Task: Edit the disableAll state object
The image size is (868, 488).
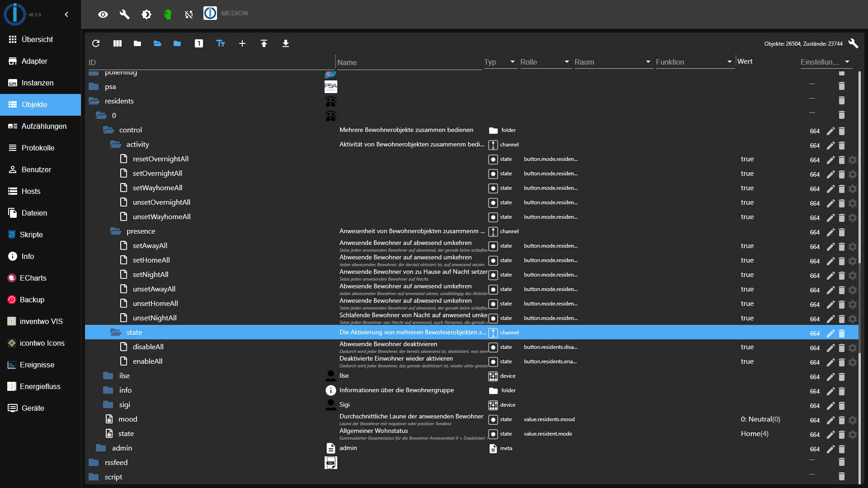Action: click(830, 348)
